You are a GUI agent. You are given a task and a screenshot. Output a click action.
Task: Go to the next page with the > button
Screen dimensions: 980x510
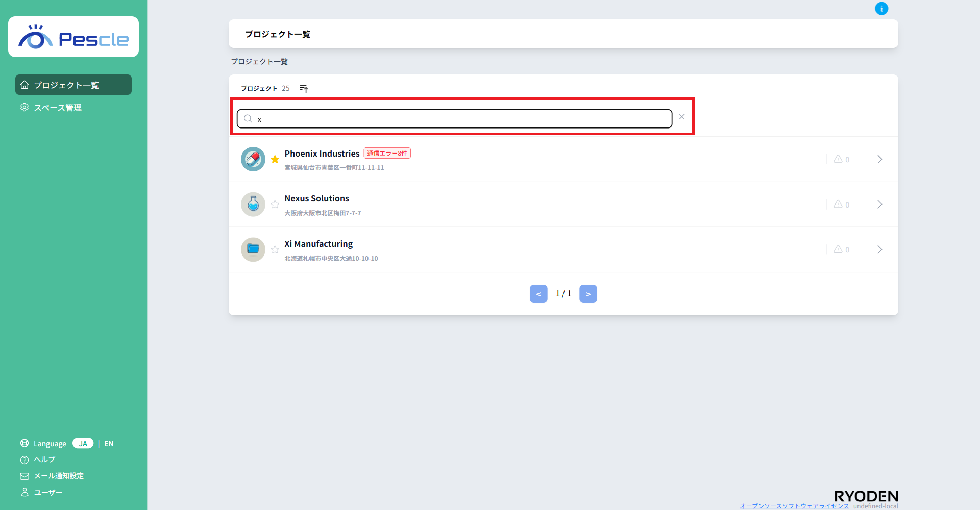pos(588,294)
